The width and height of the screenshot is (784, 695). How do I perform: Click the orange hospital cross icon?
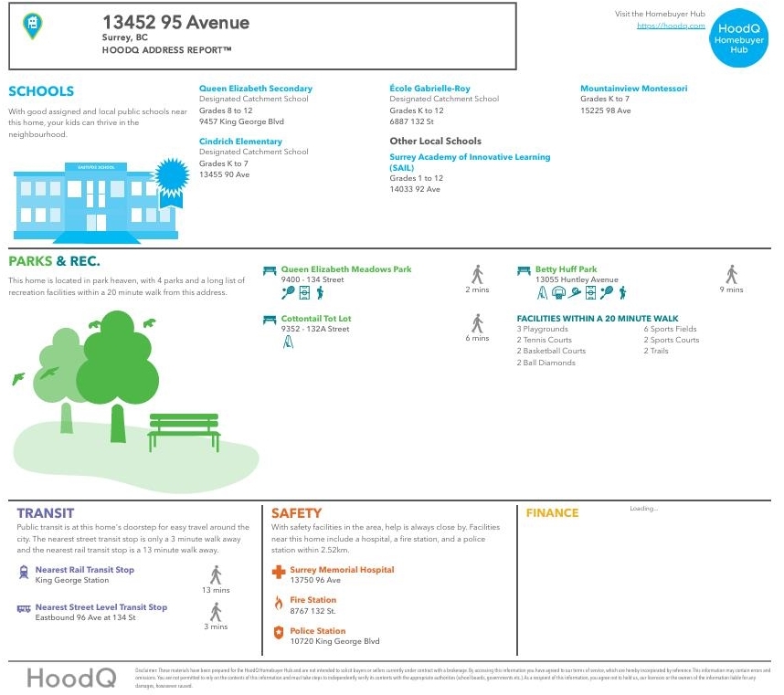click(279, 573)
